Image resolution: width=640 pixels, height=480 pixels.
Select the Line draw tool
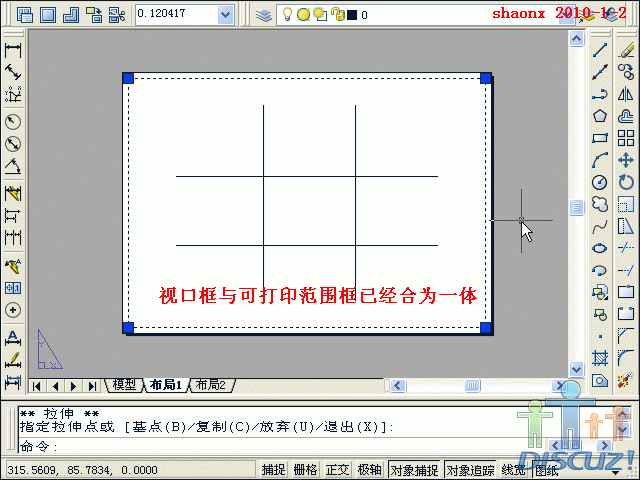pos(600,50)
